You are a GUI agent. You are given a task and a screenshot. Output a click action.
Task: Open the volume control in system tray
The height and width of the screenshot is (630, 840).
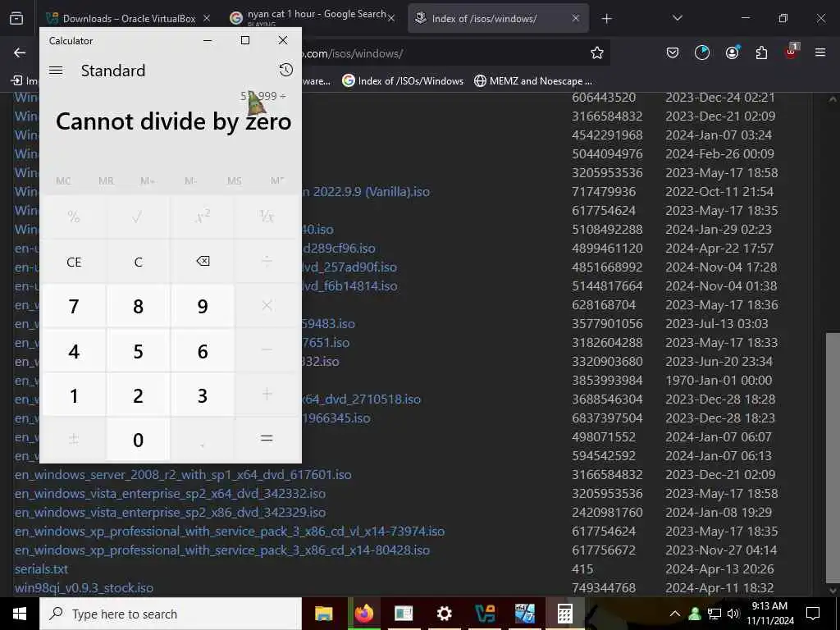click(733, 614)
